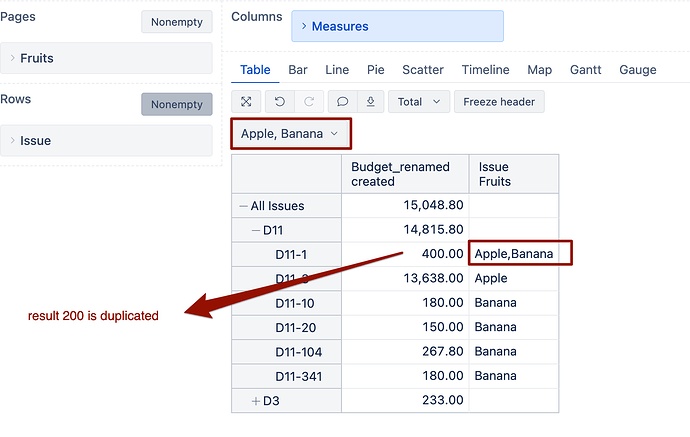This screenshot has height=437, width=690.
Task: Click the Issue Fruits column header
Action: pyautogui.click(x=514, y=174)
